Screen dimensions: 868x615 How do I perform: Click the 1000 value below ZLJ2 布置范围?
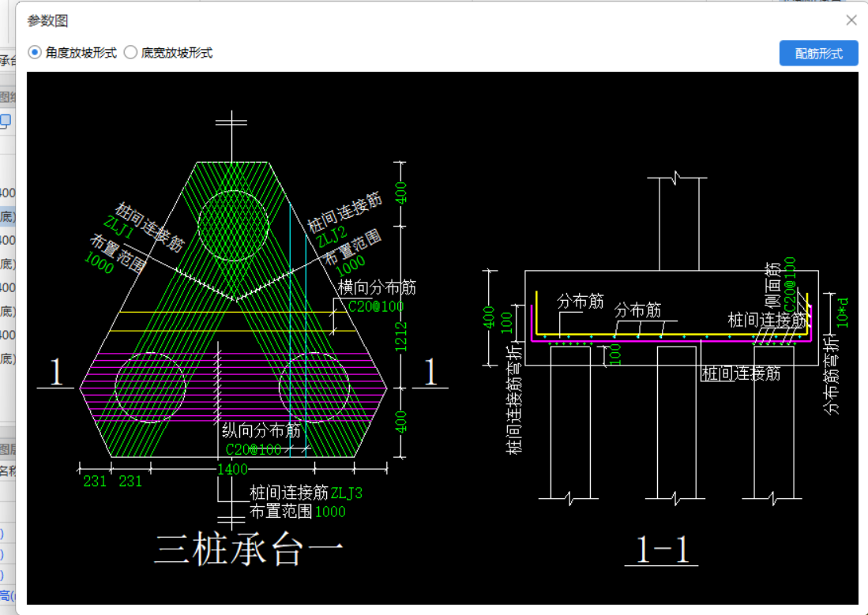[x=351, y=266]
